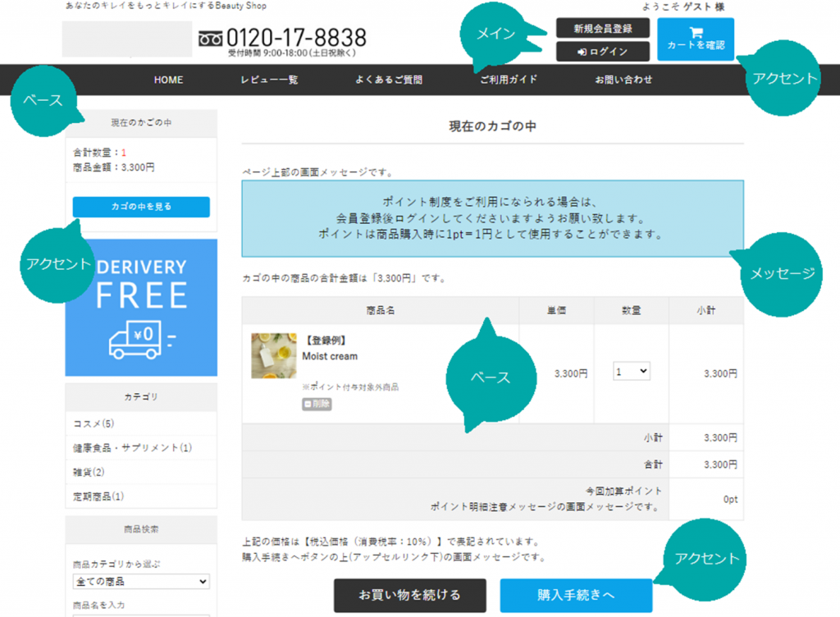The width and height of the screenshot is (840, 617).
Task: Open the 全ての商品 category dropdown
Action: [141, 581]
